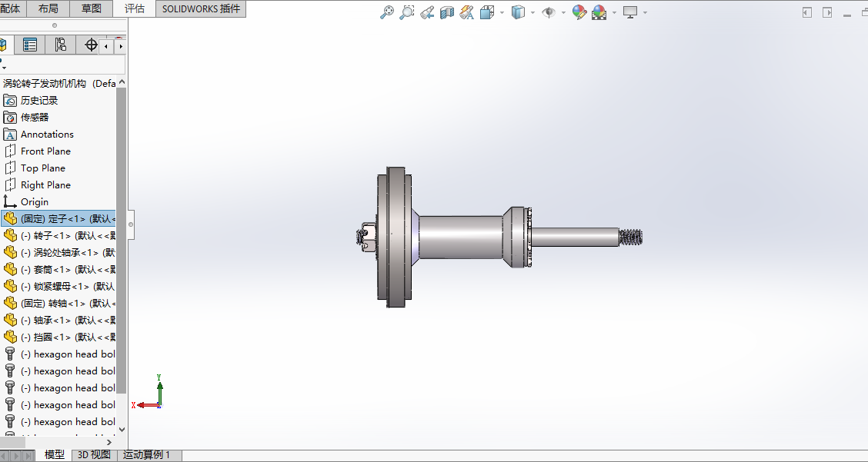The width and height of the screenshot is (868, 462).
Task: Switch to the 模型 bottom tab
Action: coord(54,455)
